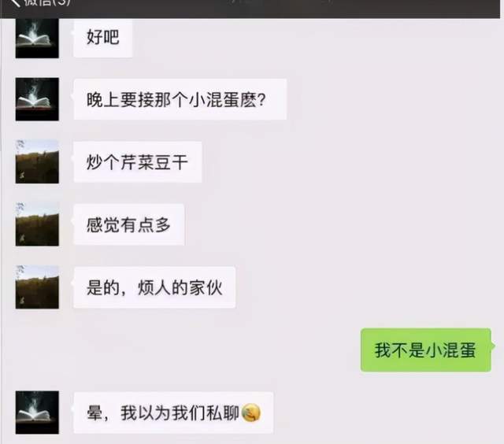
Task: Tap book avatar next to 晚上要接那个小混蛋麽
Action: tap(37, 99)
